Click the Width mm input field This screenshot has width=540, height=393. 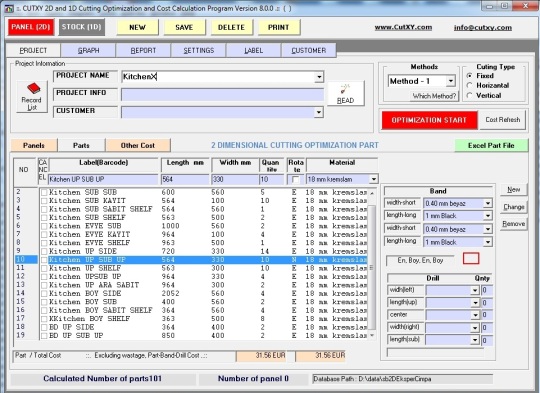click(235, 179)
